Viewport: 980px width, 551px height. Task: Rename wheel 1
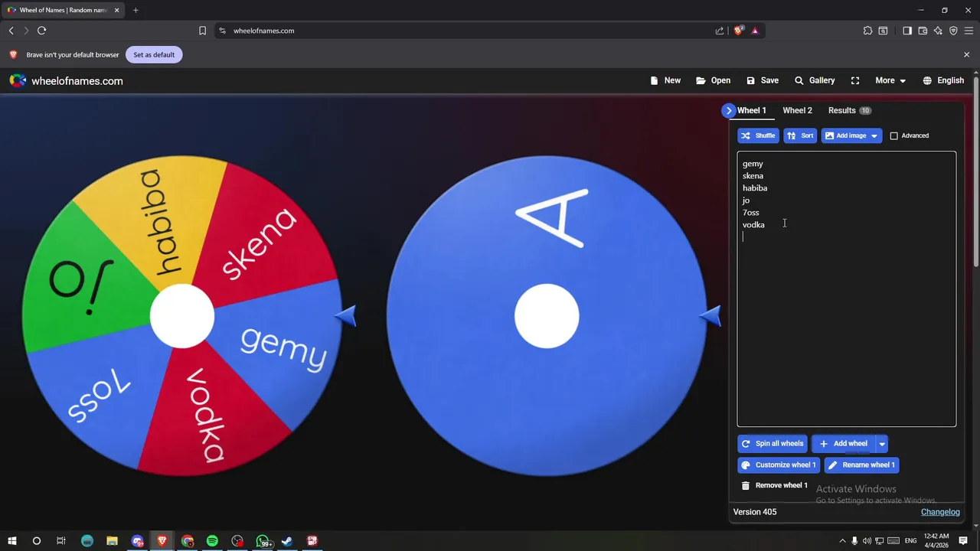(x=861, y=465)
